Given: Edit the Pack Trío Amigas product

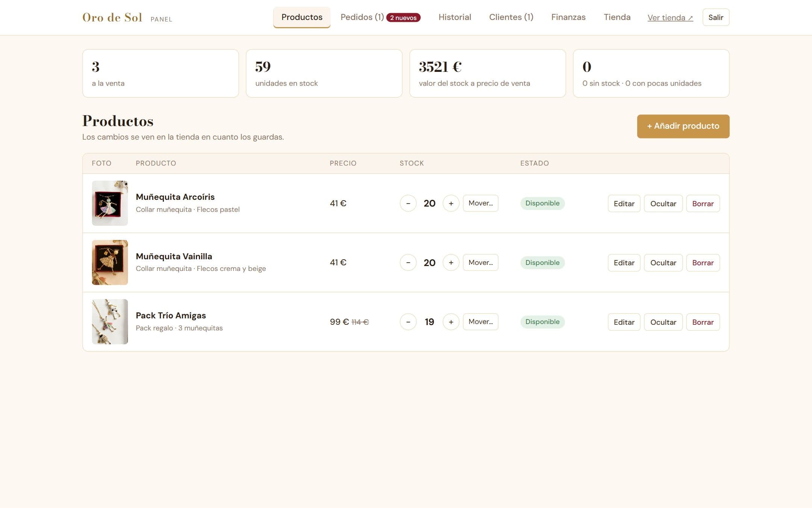Looking at the screenshot, I should tap(624, 322).
